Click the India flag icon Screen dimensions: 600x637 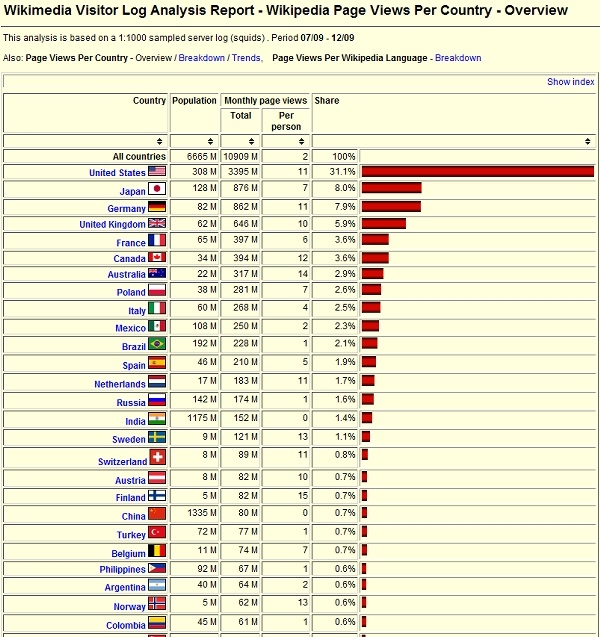[x=157, y=419]
